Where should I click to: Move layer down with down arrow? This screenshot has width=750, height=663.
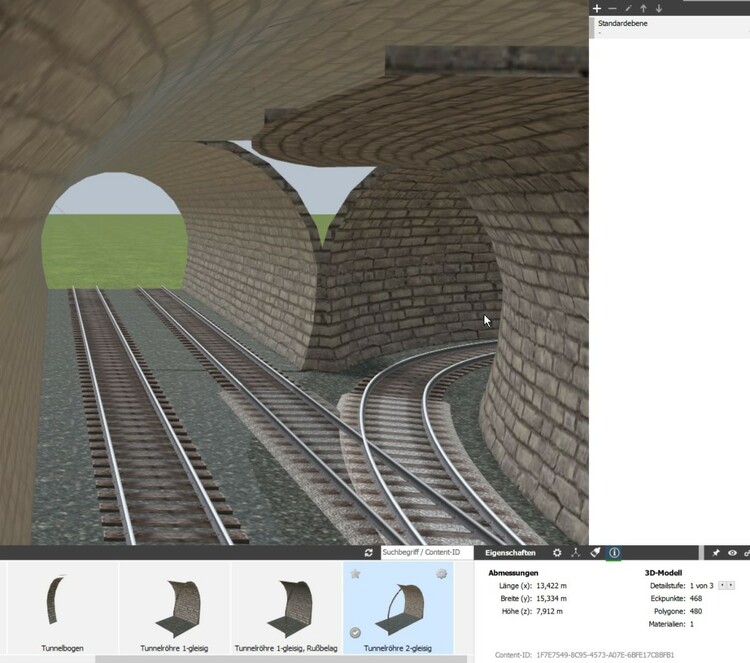[659, 8]
